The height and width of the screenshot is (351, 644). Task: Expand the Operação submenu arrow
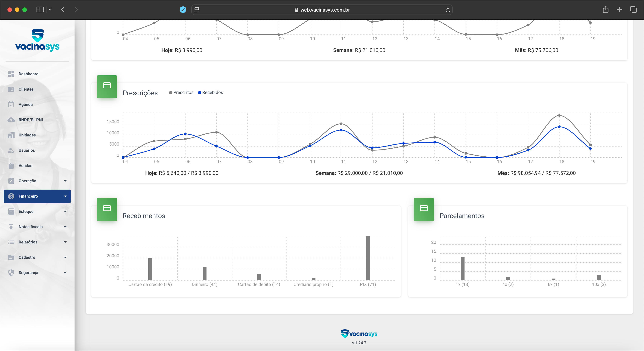65,181
